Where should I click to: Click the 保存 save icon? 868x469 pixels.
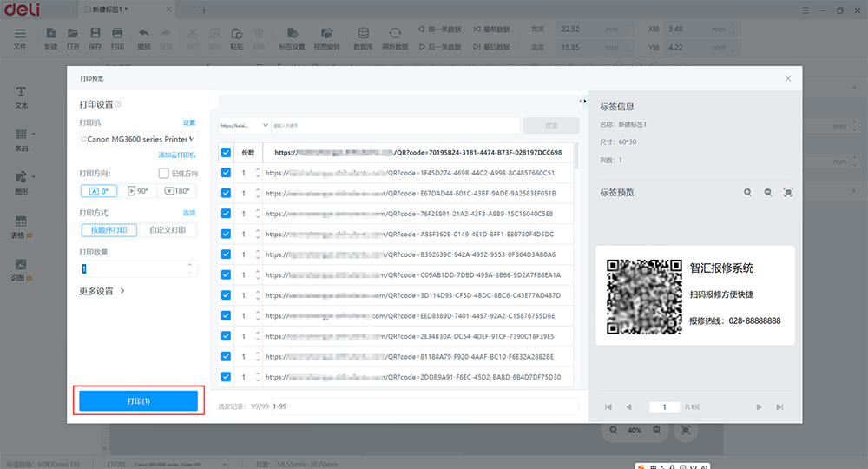(95, 38)
